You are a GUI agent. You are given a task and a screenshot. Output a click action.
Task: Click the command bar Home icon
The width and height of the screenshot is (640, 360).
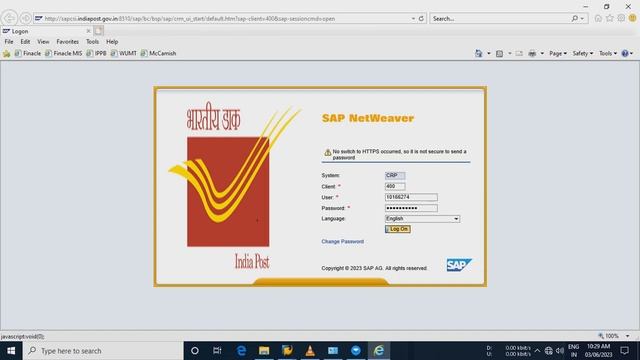pyautogui.click(x=478, y=53)
